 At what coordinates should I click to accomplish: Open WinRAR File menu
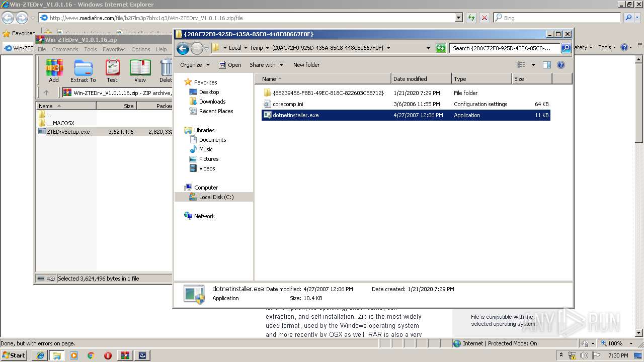[x=42, y=49]
